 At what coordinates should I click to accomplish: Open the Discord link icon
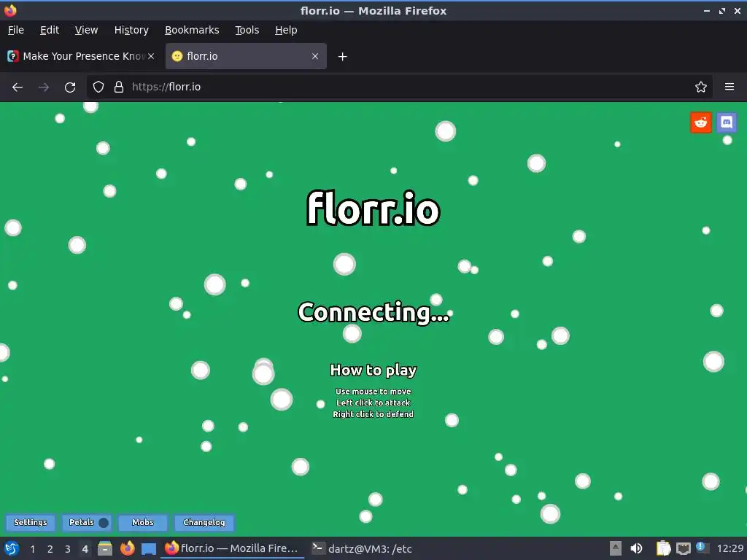coord(726,122)
